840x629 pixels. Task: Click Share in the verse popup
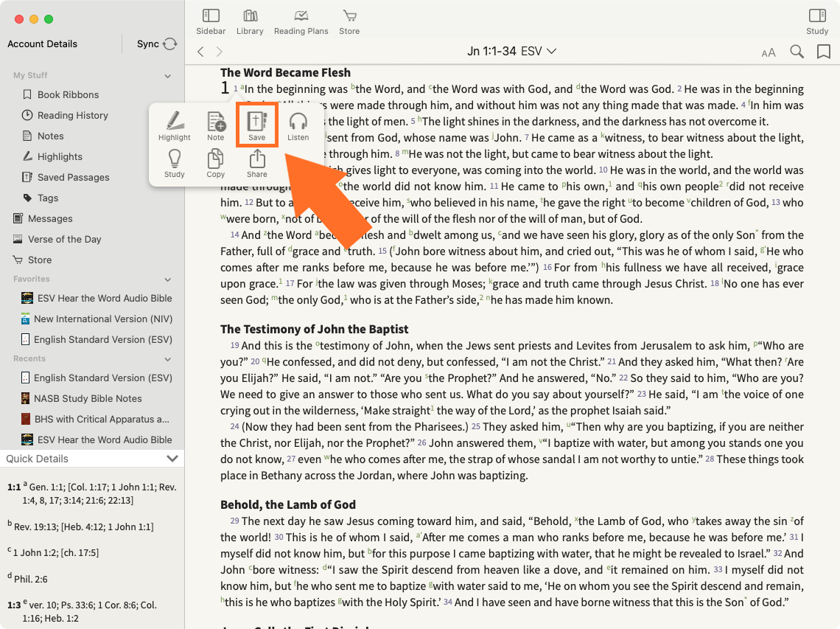pos(256,164)
